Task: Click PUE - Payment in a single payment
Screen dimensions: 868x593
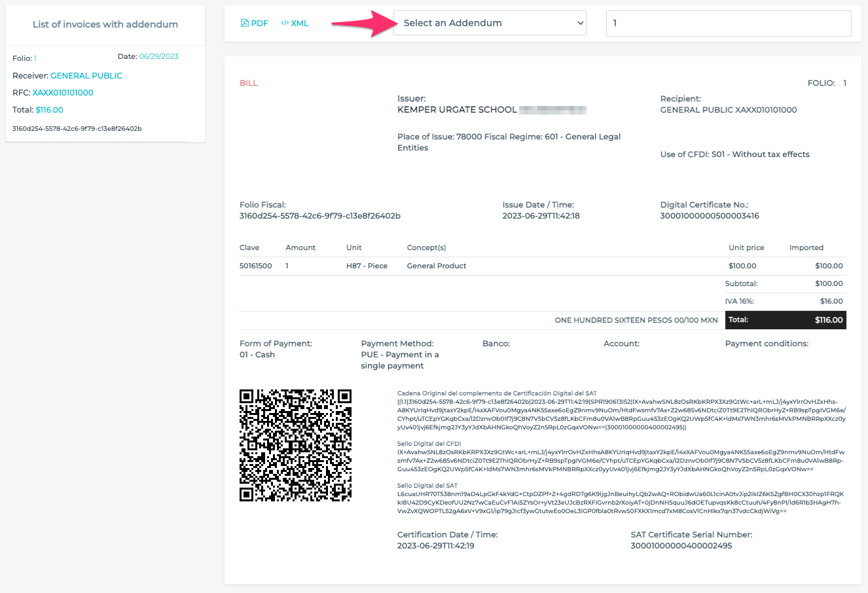Action: point(400,360)
